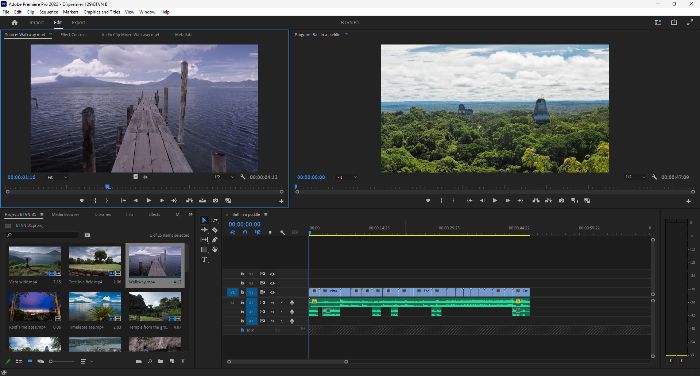700x376 pixels.
Task: Click Extract button in Program monitor
Action: coord(548,201)
